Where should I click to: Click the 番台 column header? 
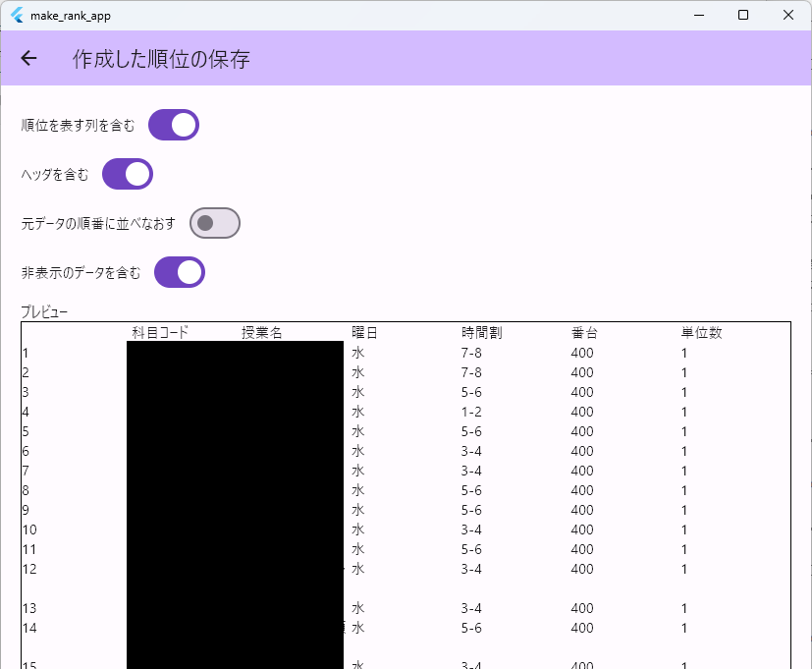click(x=584, y=333)
